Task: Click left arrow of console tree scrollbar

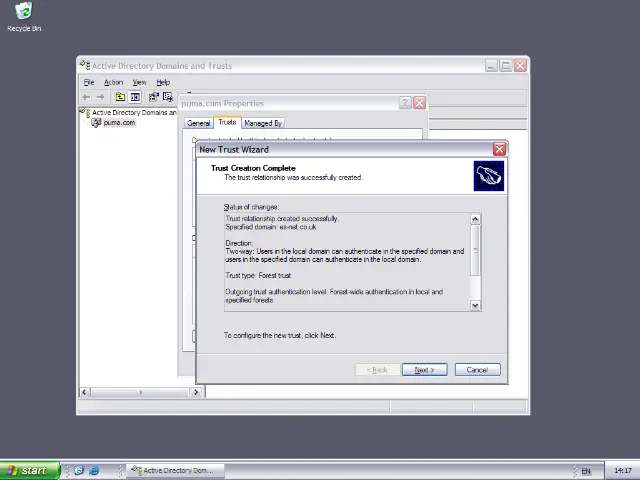Action: (x=84, y=392)
